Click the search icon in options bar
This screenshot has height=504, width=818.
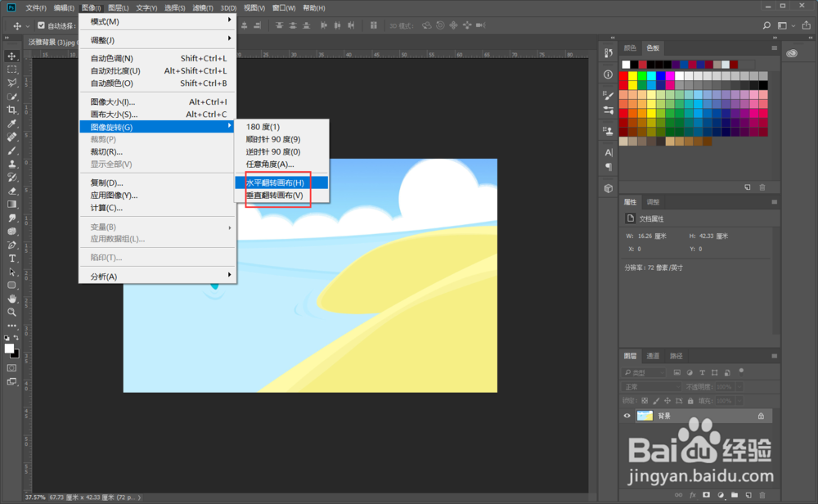[766, 25]
